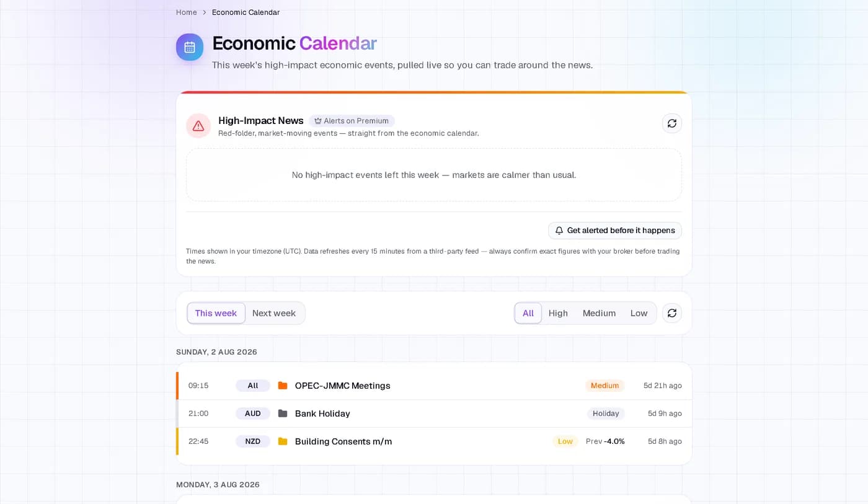Refresh the High-Impact News panel

(x=671, y=123)
